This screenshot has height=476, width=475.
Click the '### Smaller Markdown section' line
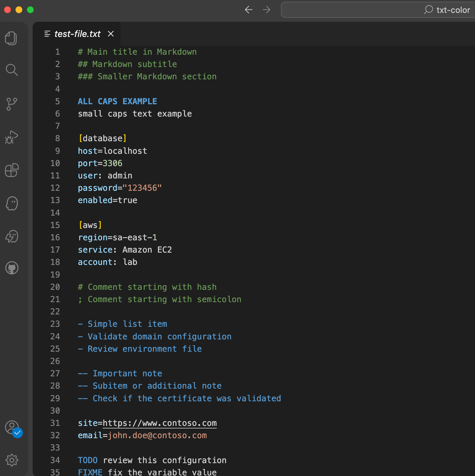click(x=147, y=76)
